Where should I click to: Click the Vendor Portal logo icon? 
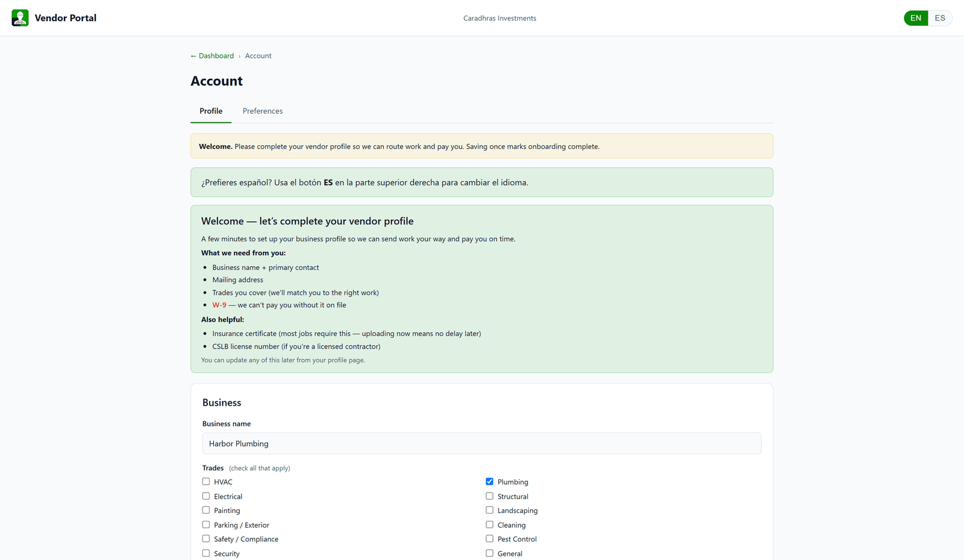point(20,18)
